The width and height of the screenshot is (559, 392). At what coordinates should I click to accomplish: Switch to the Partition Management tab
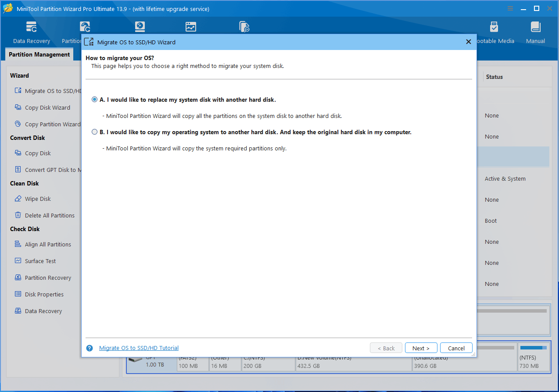39,54
